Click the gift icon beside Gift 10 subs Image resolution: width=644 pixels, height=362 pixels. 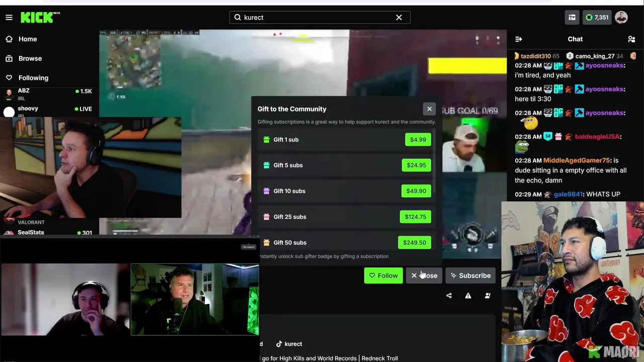(x=267, y=191)
